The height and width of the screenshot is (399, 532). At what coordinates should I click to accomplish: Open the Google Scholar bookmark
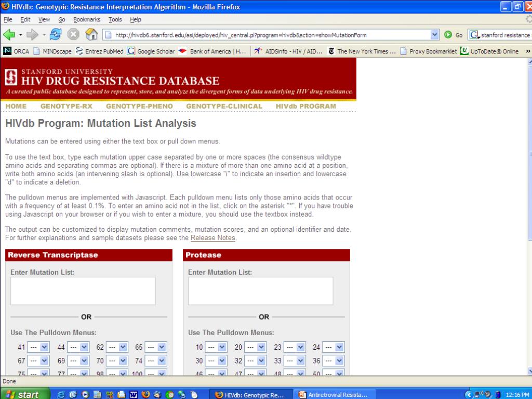151,51
